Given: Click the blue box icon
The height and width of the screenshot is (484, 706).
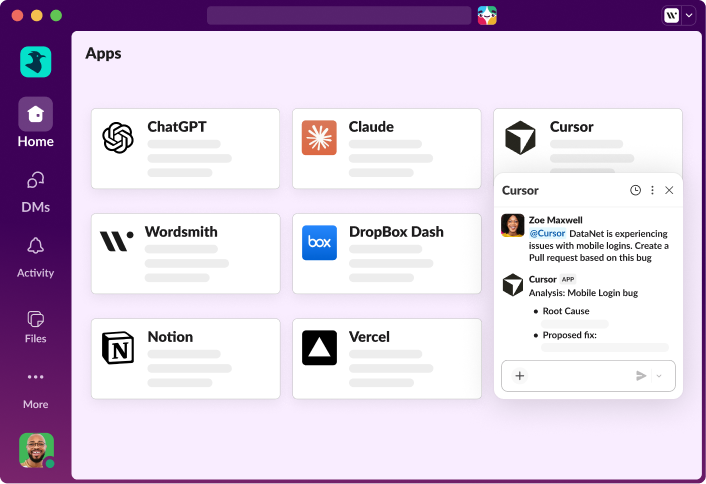Looking at the screenshot, I should tap(319, 243).
